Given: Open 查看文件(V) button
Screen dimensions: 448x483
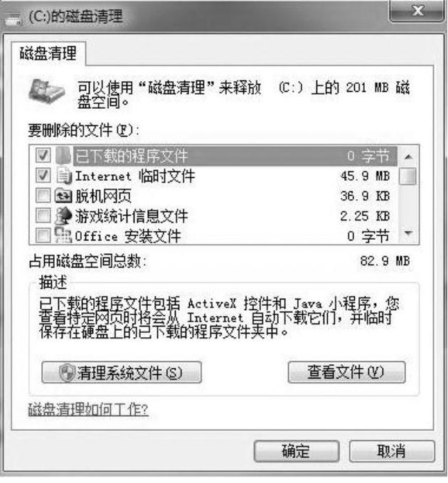Looking at the screenshot, I should click(x=346, y=372).
